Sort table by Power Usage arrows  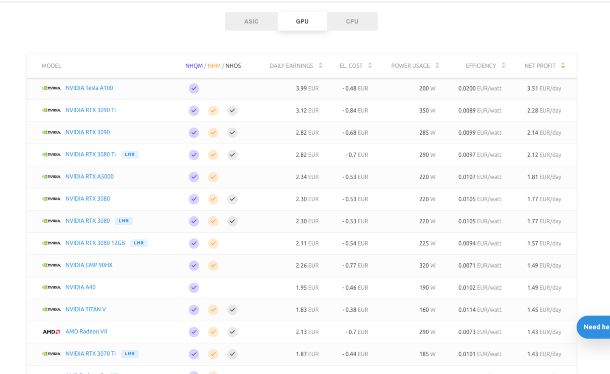(x=437, y=65)
